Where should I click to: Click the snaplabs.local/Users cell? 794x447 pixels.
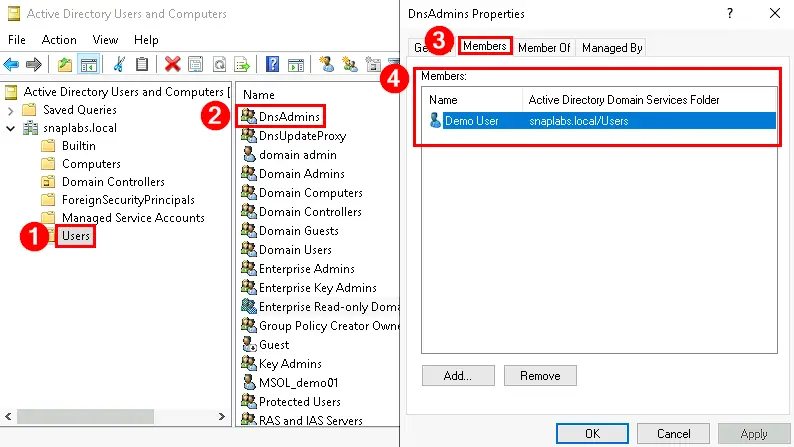point(578,121)
